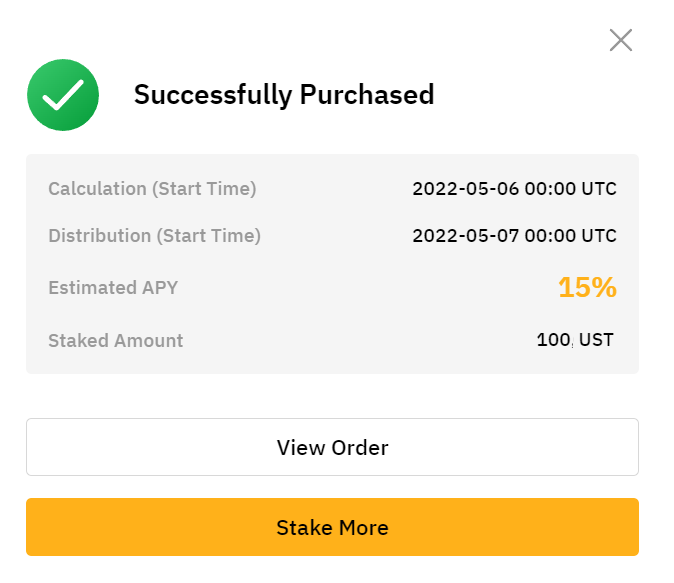
Task: Select the Calculation (Start Time) label
Action: point(152,188)
